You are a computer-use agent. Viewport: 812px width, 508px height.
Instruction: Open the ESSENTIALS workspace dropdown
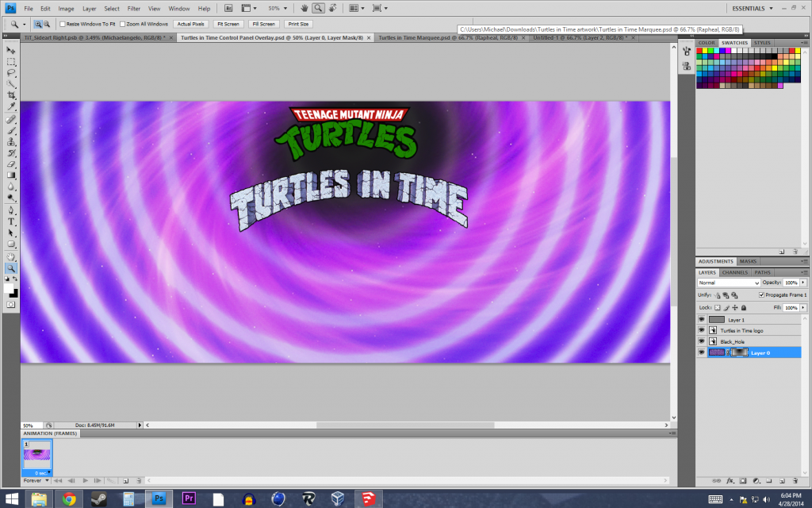753,8
